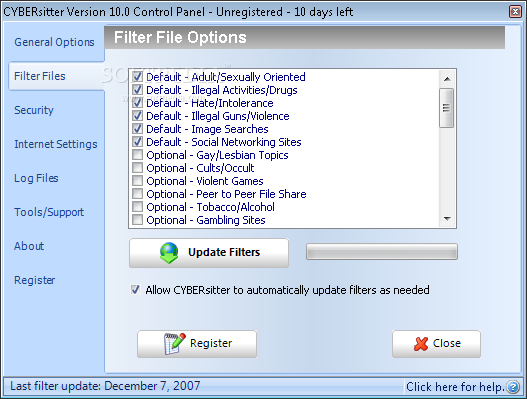Close the CYBERsitter window with title bar X
Viewport: 527px width, 399px height.
pos(515,11)
